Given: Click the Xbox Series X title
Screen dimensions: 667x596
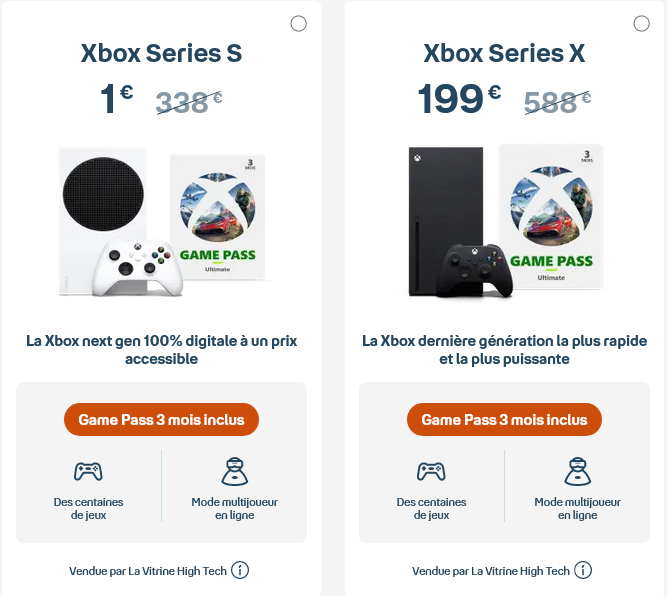Looking at the screenshot, I should pos(504,53).
